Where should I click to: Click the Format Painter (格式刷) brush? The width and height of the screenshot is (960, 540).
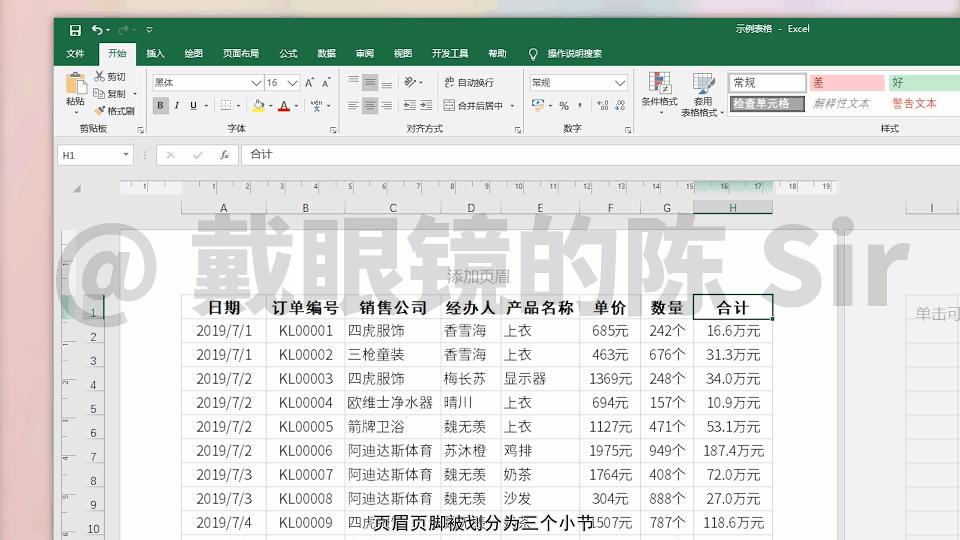tap(99, 111)
